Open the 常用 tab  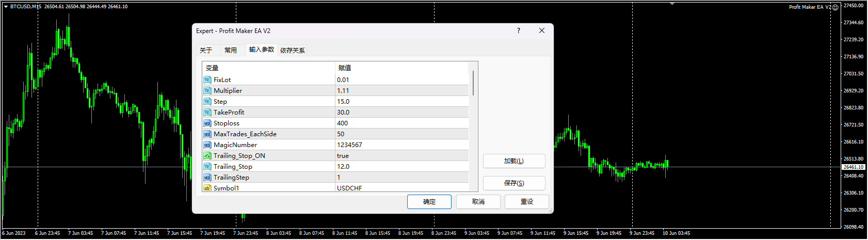231,51
